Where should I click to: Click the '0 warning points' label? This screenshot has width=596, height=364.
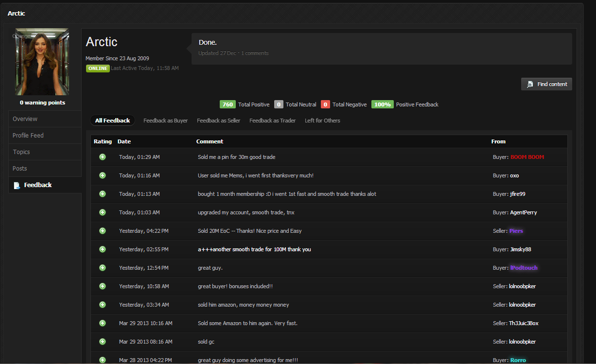42,103
